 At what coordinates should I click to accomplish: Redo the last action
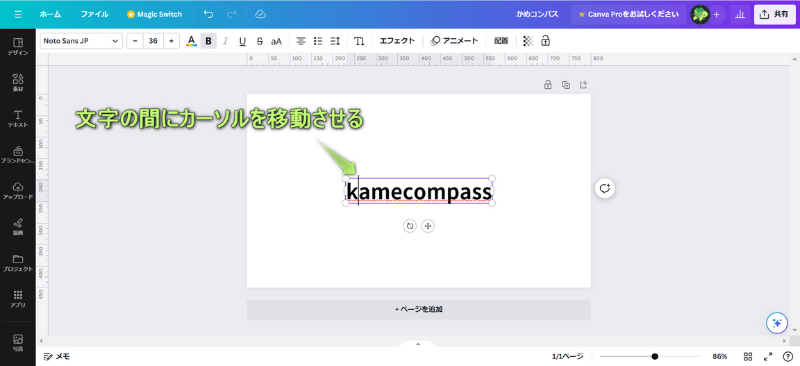(x=232, y=14)
